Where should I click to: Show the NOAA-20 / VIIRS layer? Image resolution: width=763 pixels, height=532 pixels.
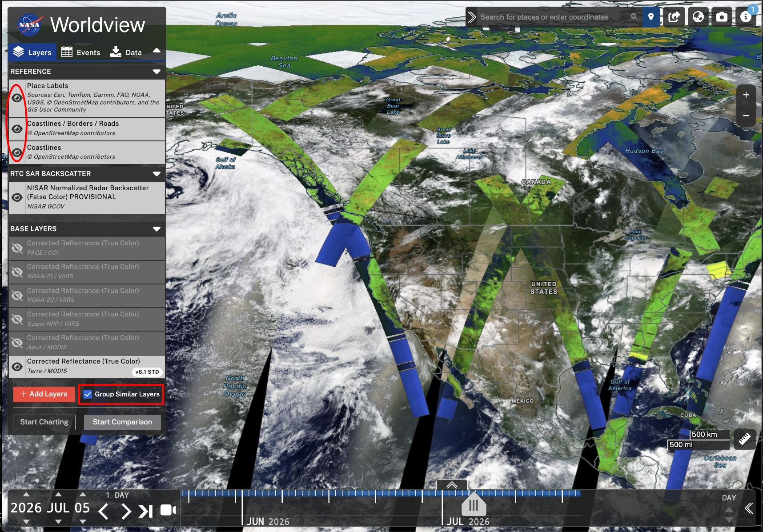pos(17,296)
